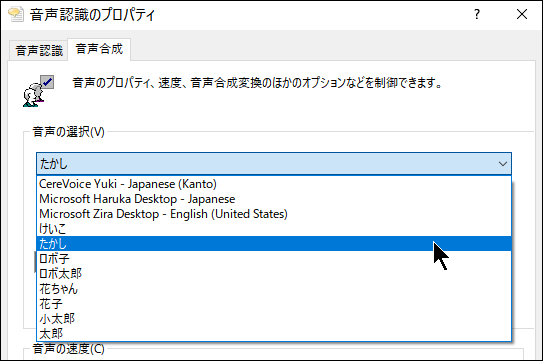
Task: Select the 小太郎 voice
Action: [x=274, y=319]
